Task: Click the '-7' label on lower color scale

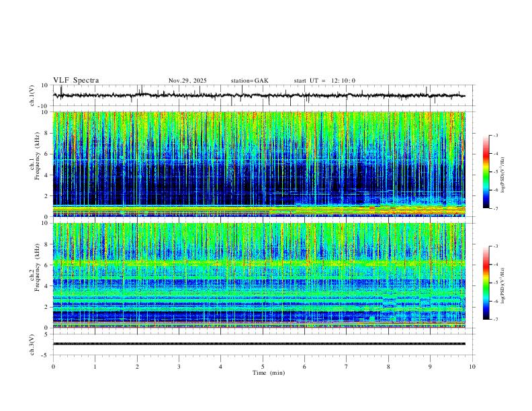Action: point(495,320)
